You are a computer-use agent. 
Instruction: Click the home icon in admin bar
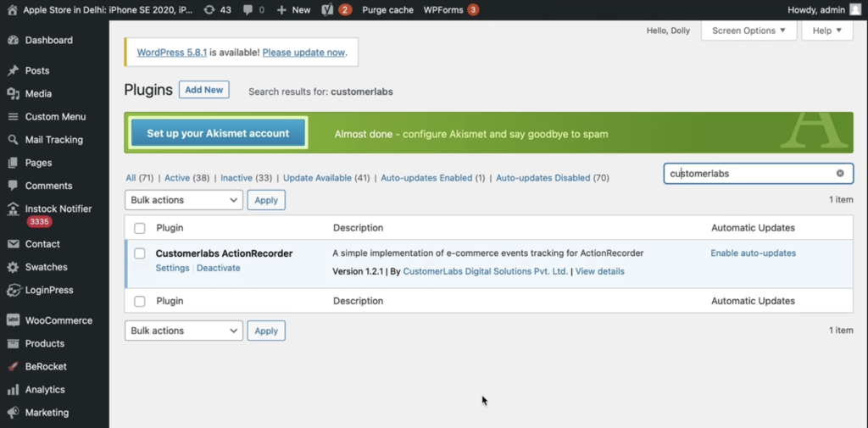[12, 10]
